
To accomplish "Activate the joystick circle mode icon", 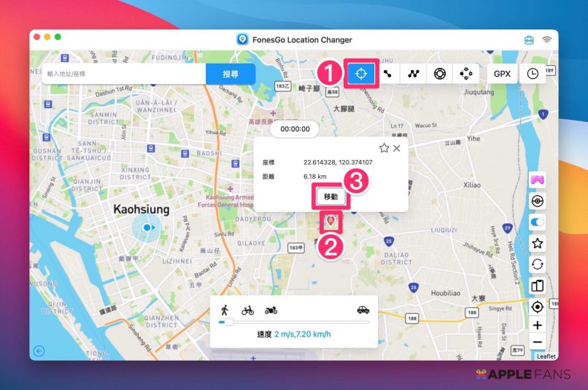I will 439,74.
